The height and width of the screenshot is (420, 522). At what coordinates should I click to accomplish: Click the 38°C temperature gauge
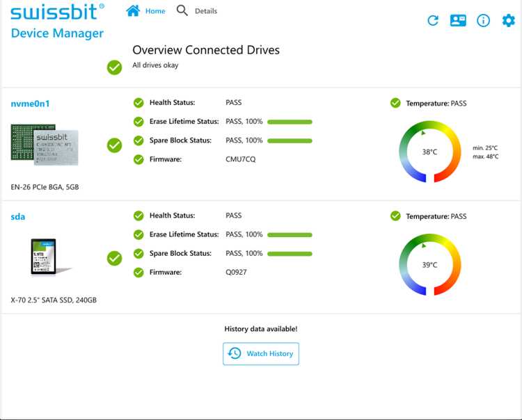pyautogui.click(x=430, y=152)
